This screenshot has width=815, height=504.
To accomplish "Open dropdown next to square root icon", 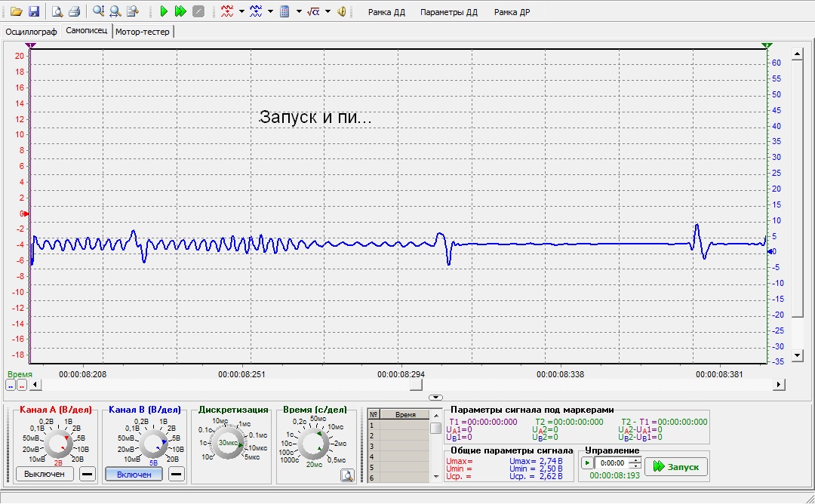I will pyautogui.click(x=328, y=11).
